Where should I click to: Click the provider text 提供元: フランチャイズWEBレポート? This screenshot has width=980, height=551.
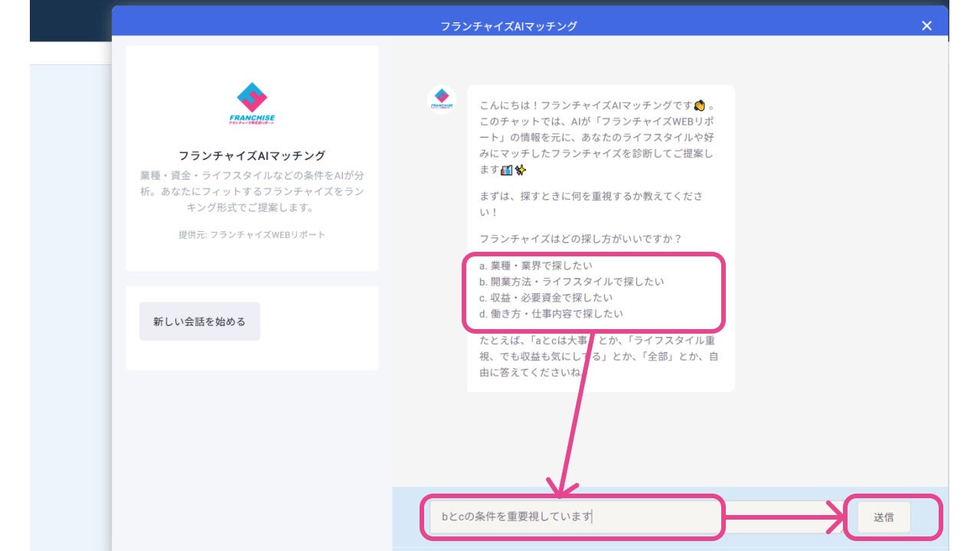click(x=252, y=234)
